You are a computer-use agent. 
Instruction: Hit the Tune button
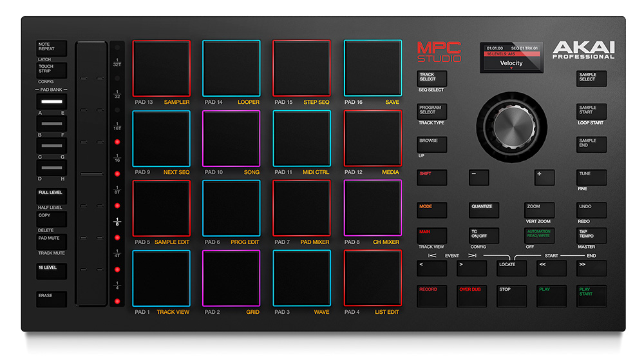591,177
